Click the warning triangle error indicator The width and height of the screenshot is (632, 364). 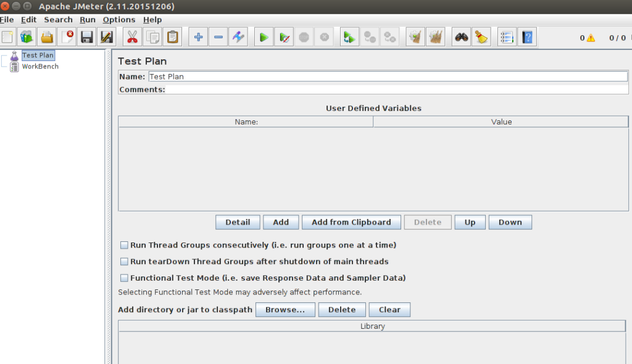(x=591, y=38)
